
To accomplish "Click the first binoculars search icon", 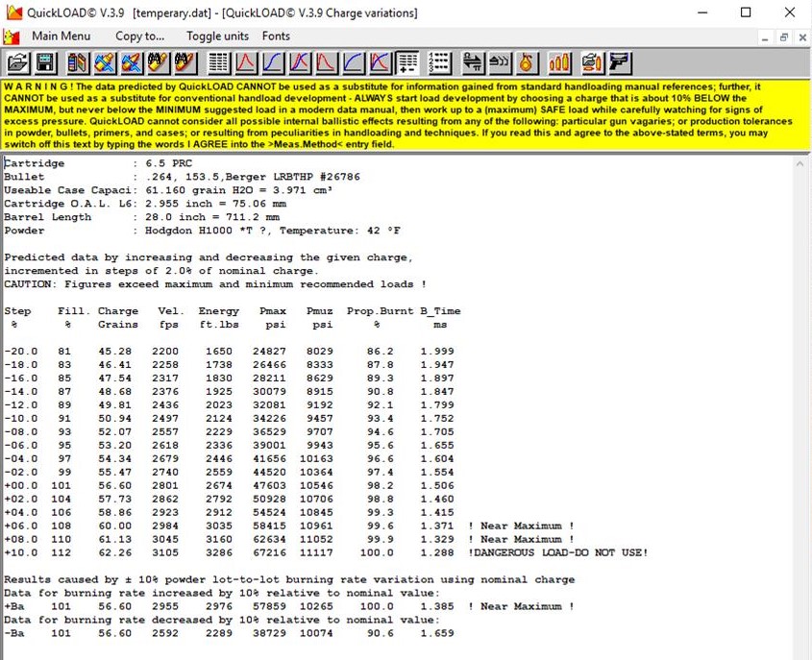I will pos(159,63).
